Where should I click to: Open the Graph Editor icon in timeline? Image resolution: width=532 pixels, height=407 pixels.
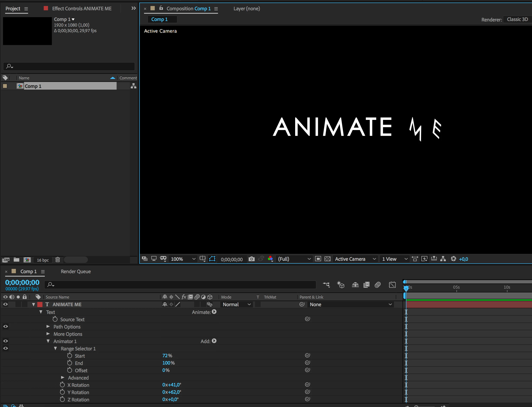[x=392, y=285]
